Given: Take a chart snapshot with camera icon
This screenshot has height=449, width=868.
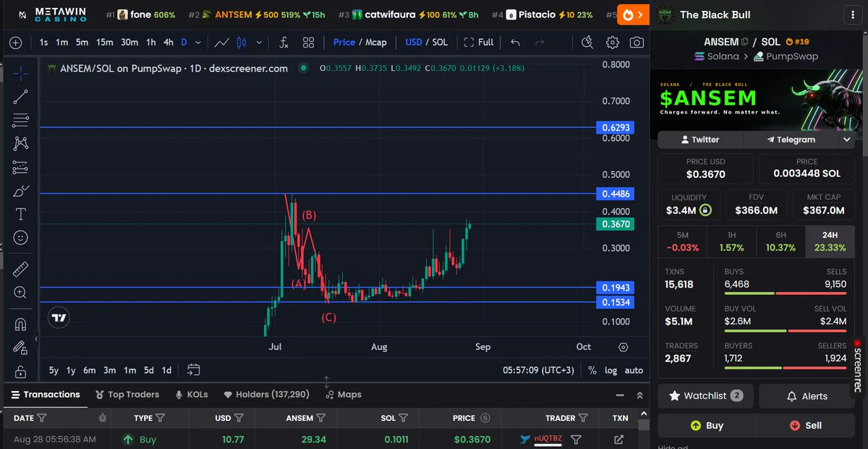Looking at the screenshot, I should (637, 43).
